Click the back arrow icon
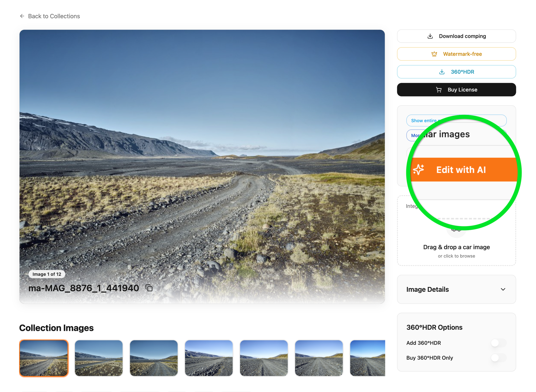The width and height of the screenshot is (536, 392). point(22,16)
